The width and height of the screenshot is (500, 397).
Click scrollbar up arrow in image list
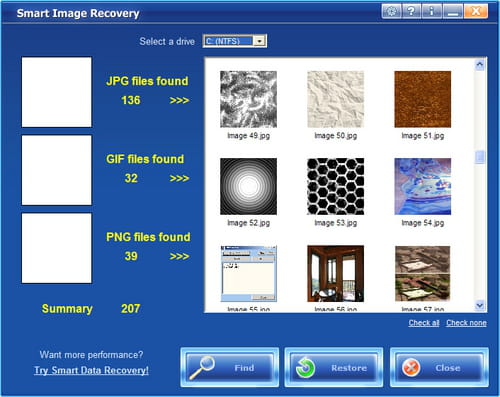pos(480,64)
